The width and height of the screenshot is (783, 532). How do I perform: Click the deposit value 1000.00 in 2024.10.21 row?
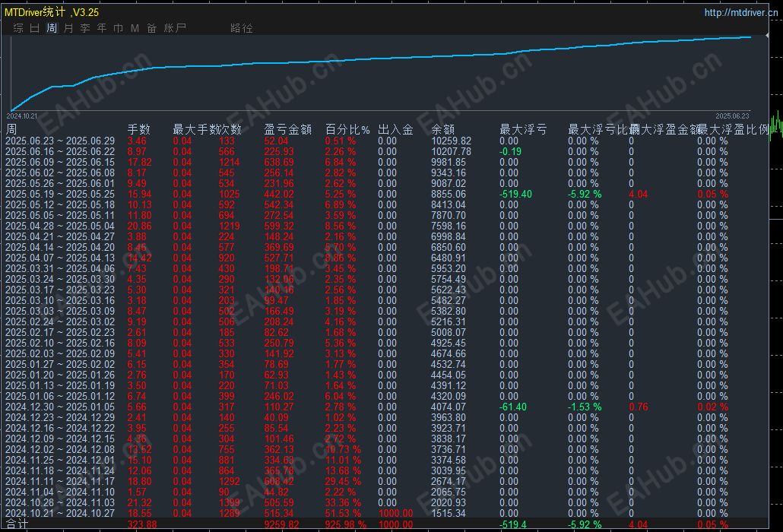(395, 513)
